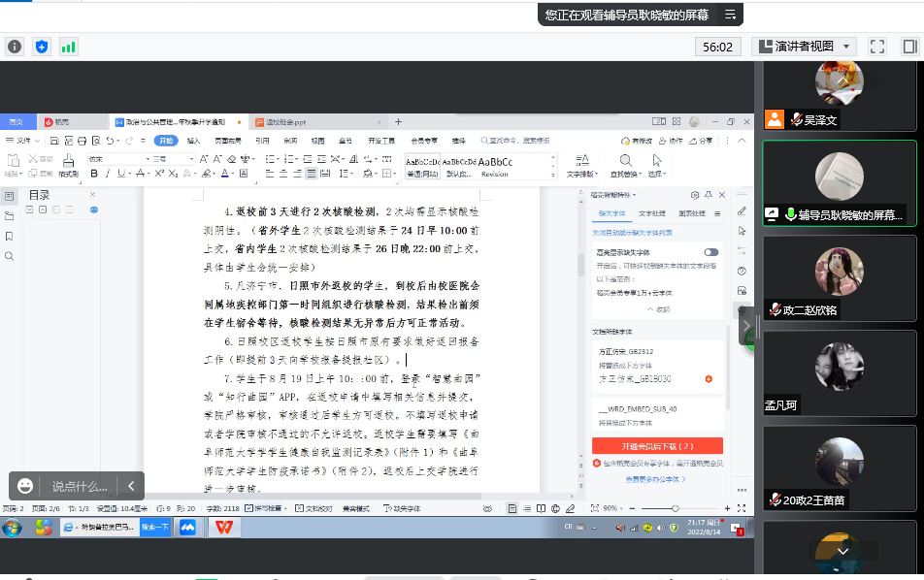Select center text alignment icon

[x=282, y=174]
